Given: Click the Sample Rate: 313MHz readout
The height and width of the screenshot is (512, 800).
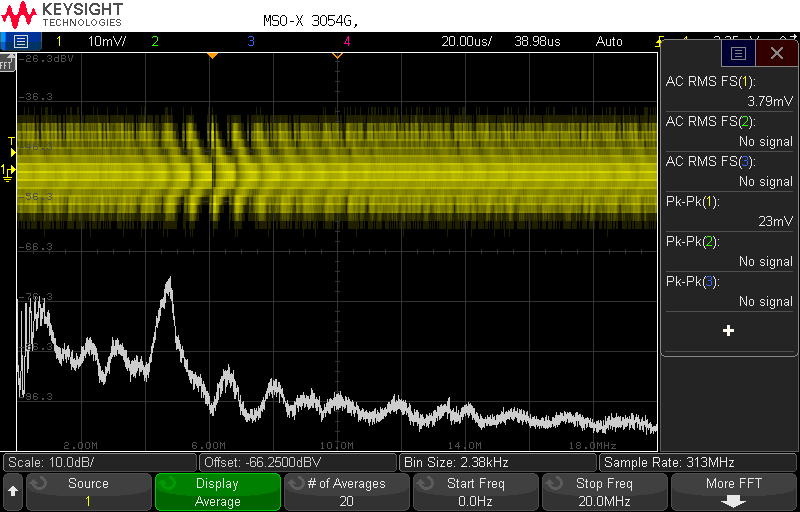Looking at the screenshot, I should 698,463.
